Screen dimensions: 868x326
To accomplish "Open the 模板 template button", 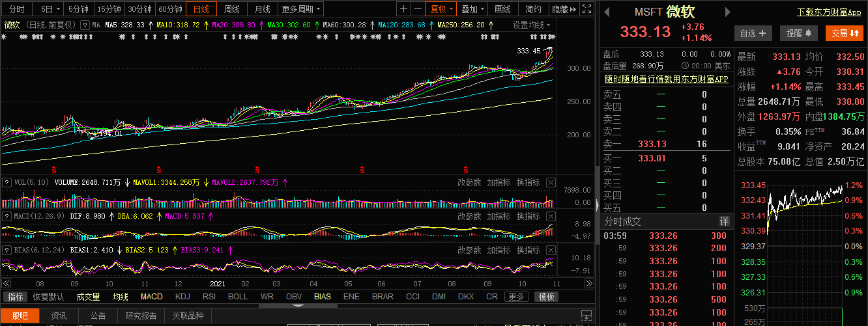I will tap(546, 297).
